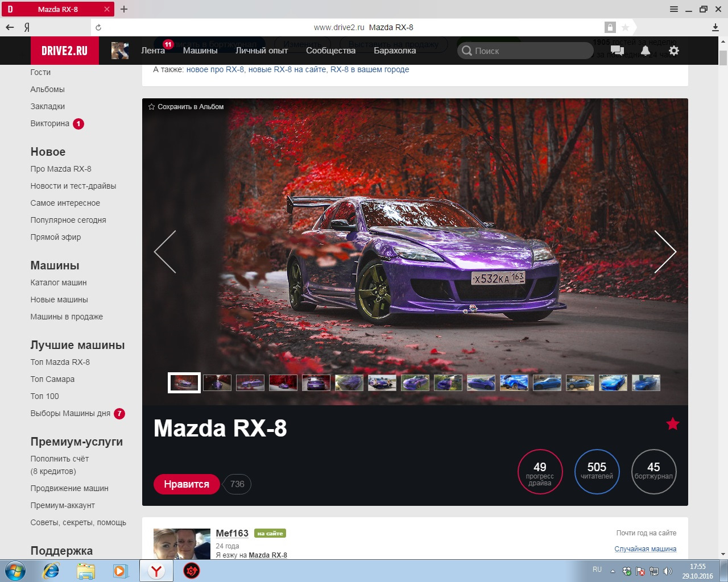This screenshot has height=582, width=728.
Task: View the 49 прогресс драйва progress circle
Action: [x=540, y=472]
